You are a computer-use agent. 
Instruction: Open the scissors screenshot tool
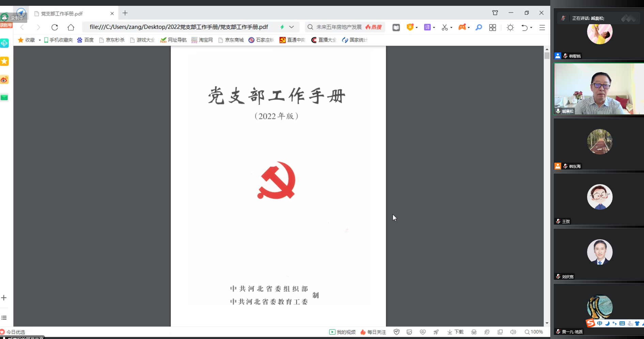[x=445, y=27]
